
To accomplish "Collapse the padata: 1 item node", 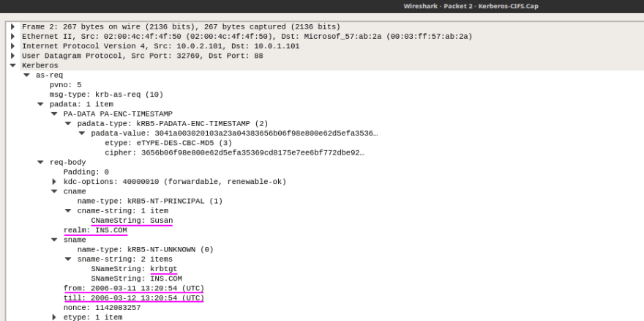I will tap(40, 105).
